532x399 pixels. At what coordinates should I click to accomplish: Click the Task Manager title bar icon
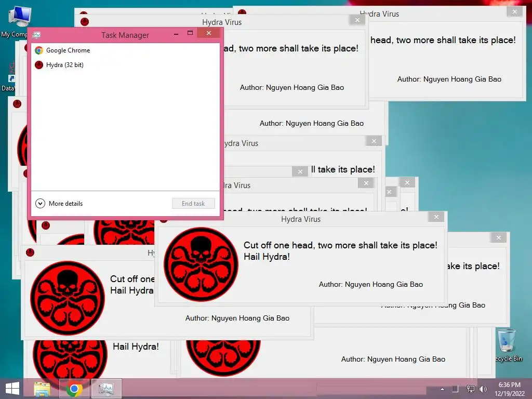(x=37, y=35)
